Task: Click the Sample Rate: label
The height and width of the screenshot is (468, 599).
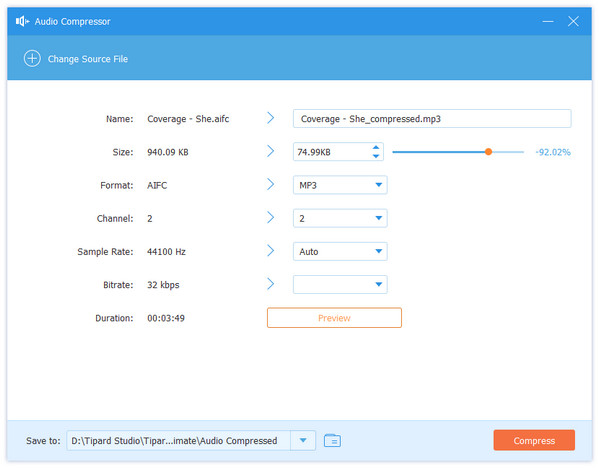Action: (105, 252)
